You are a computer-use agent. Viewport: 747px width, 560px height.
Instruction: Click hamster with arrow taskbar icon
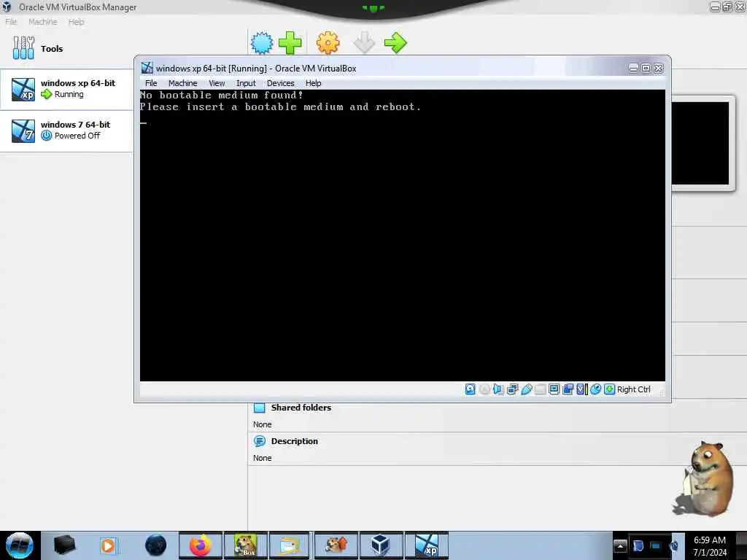point(336,545)
